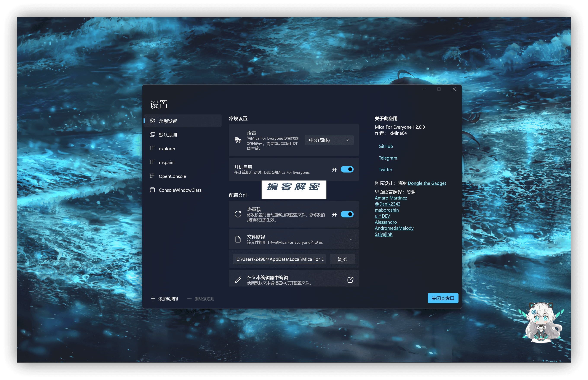The image size is (588, 380).
Task: Click the ConsoleWindowClass window icon
Action: (152, 190)
